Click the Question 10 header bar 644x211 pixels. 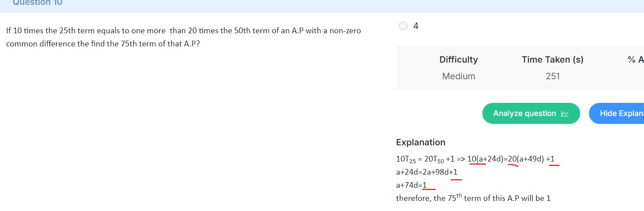[322, 4]
